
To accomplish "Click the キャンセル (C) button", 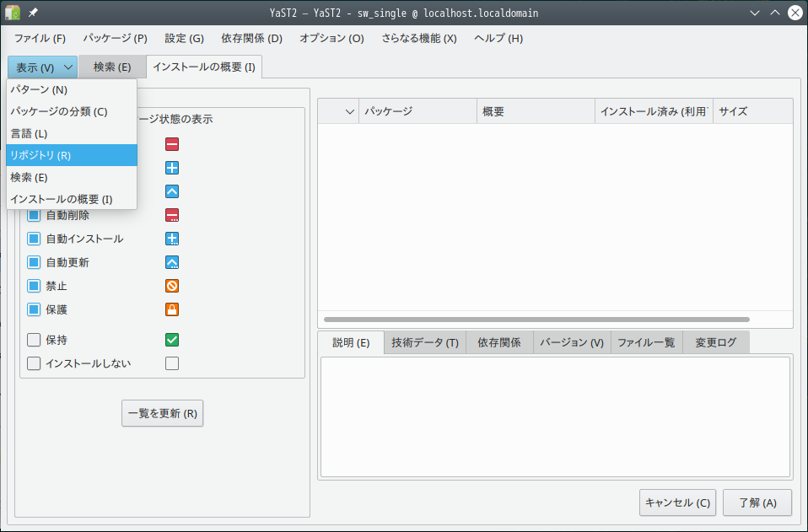I will [677, 502].
